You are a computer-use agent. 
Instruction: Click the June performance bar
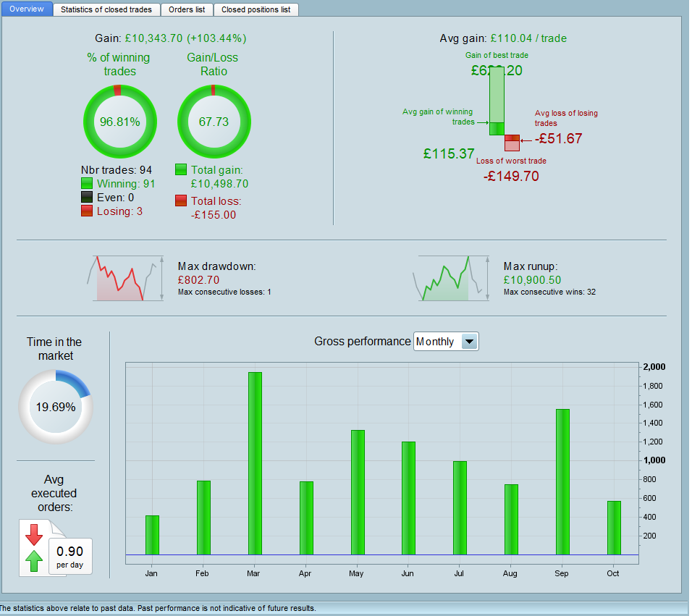(409, 498)
